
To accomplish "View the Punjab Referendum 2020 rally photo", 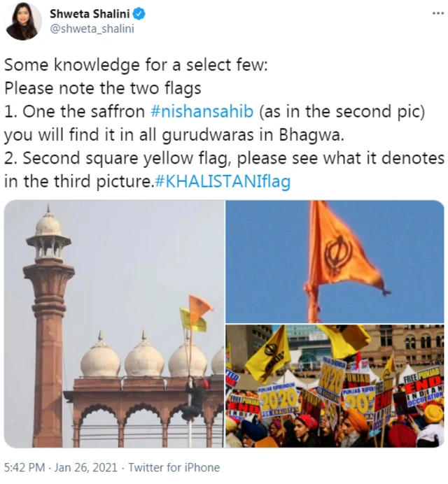I will pos(335,386).
